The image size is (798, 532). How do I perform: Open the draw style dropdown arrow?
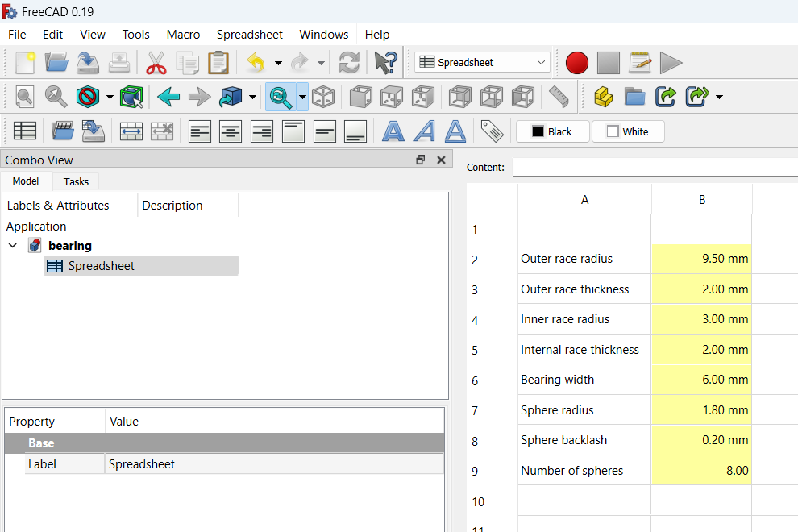coord(110,98)
